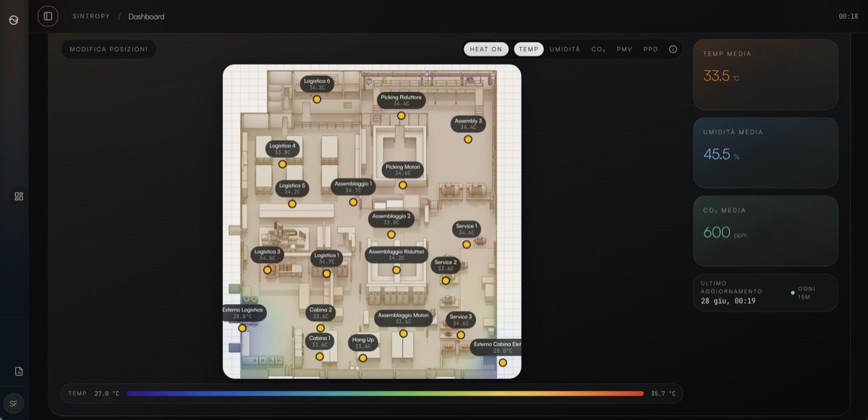Select the Hang Up sensor marker
The image size is (868, 420).
pyautogui.click(x=363, y=358)
